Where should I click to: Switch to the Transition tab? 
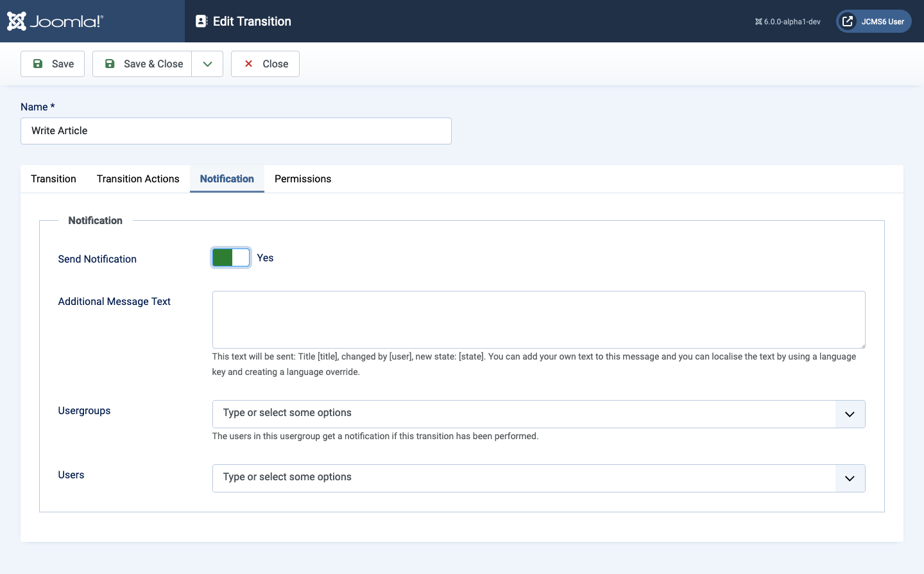[x=53, y=178]
